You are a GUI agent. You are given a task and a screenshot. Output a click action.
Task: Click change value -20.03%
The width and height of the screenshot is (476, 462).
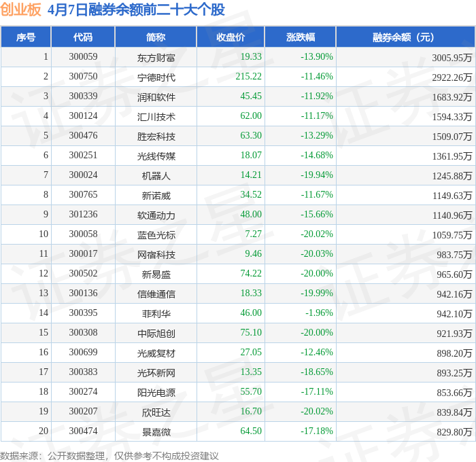tap(317, 254)
